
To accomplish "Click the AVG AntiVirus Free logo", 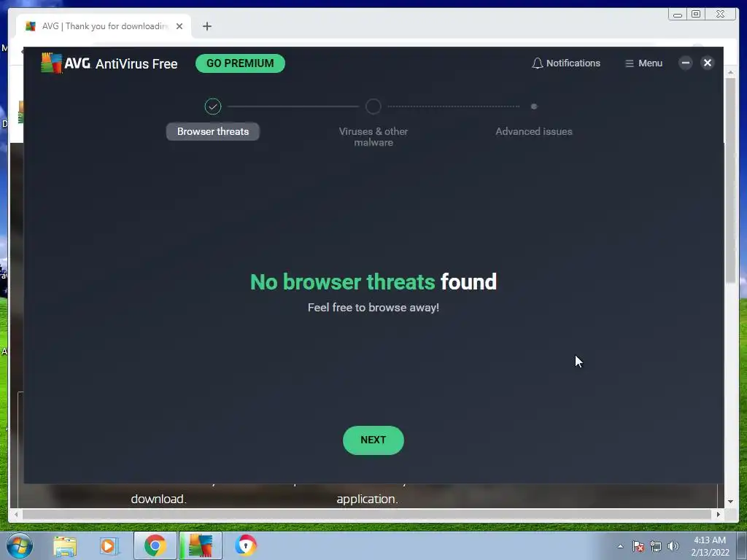I will pyautogui.click(x=109, y=63).
